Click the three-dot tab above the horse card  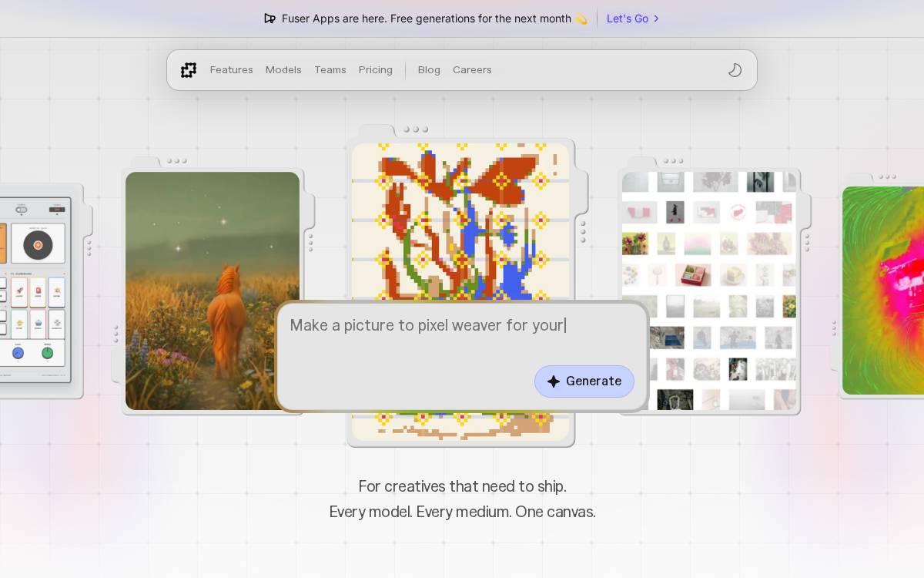177,161
